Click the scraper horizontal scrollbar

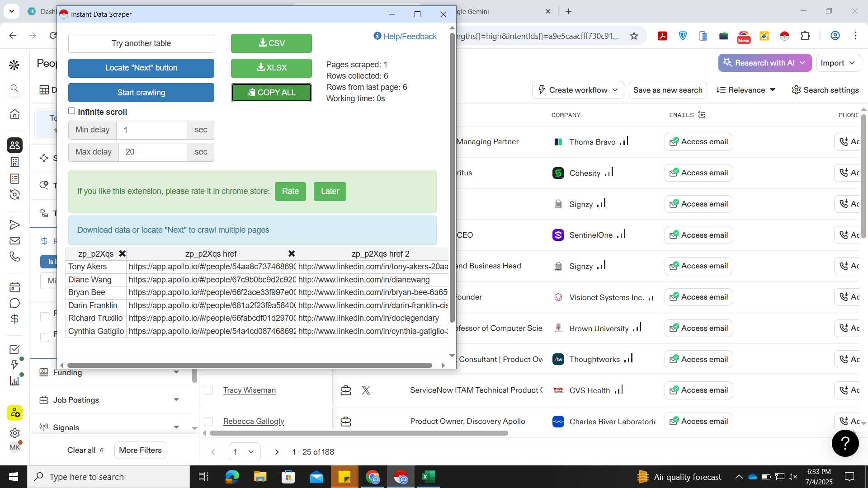coord(250,365)
